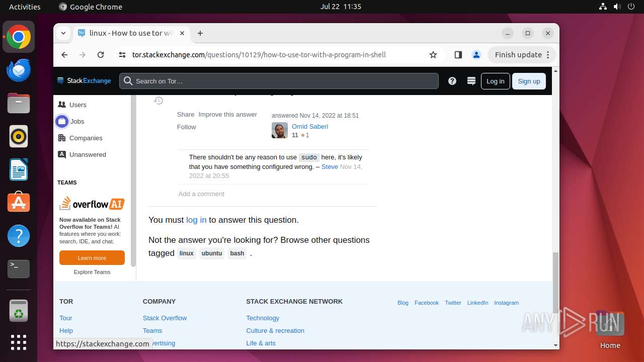The height and width of the screenshot is (362, 644).
Task: Open Omid Saberi's profile link
Action: (x=310, y=126)
